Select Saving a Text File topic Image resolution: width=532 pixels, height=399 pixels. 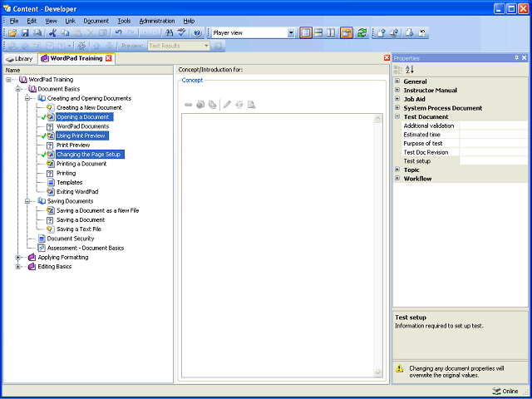click(79, 229)
